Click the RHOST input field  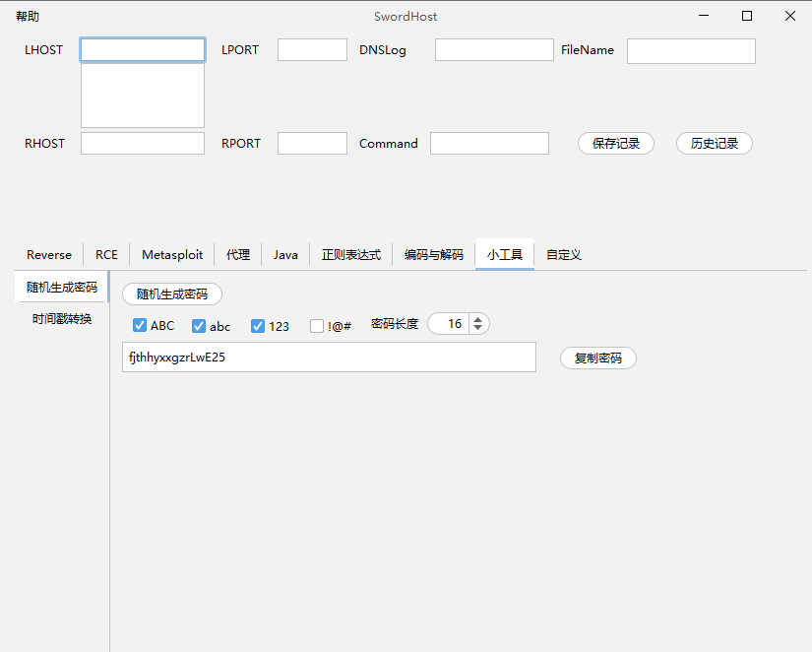[143, 143]
